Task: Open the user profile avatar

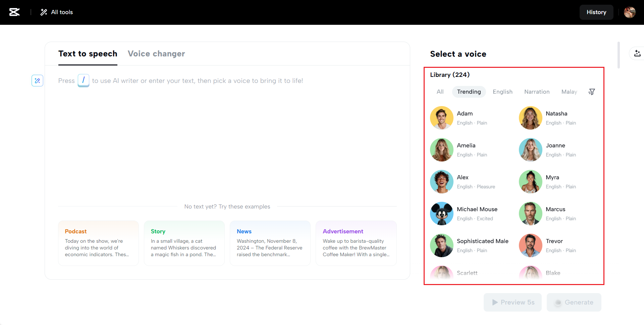Action: (x=630, y=12)
